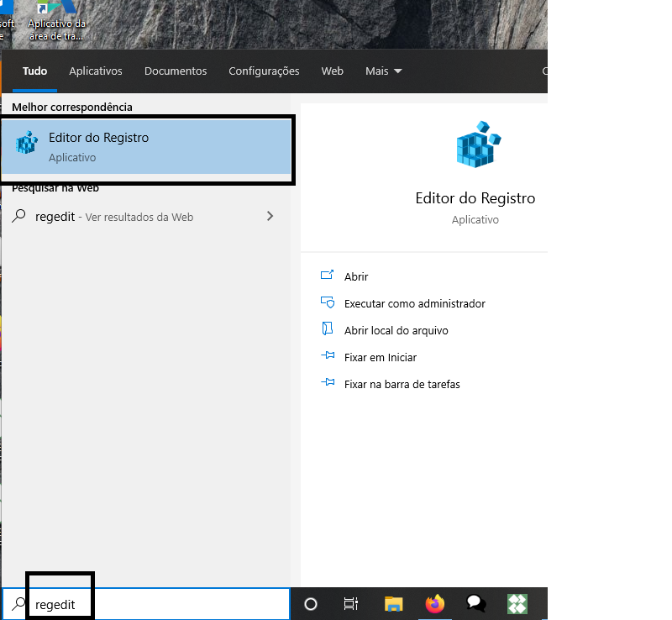
Task: Click Abrir local do arquivo
Action: (396, 330)
